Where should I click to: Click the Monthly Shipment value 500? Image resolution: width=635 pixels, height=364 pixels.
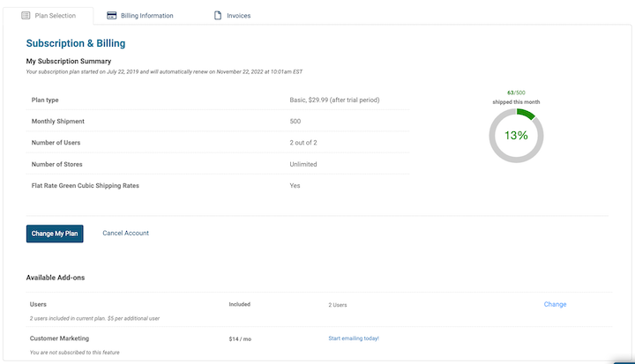click(295, 122)
